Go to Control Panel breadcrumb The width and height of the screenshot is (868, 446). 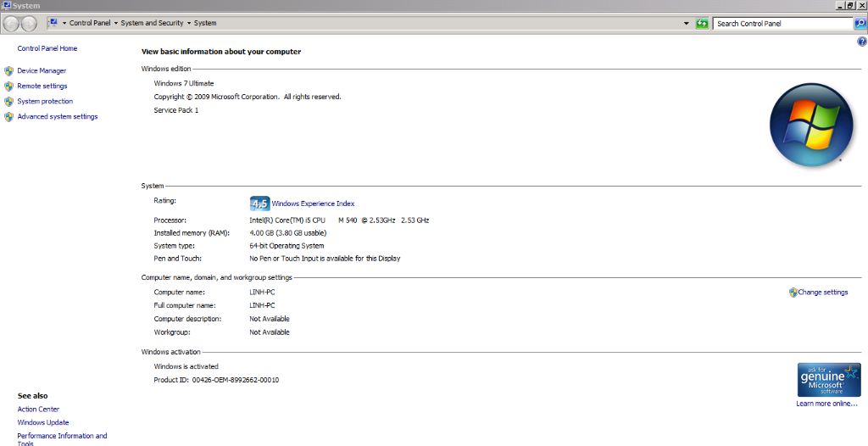90,23
